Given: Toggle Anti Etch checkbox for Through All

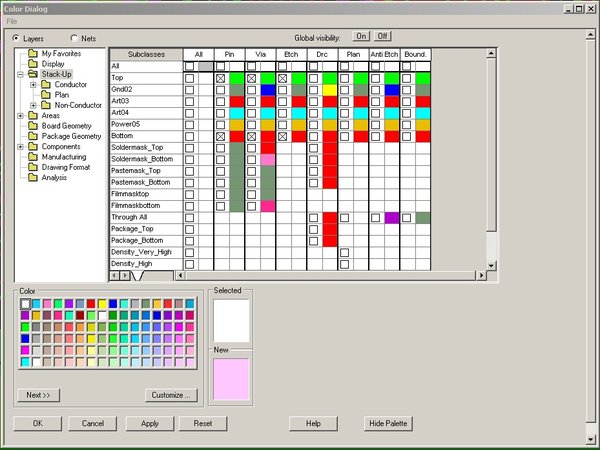Looking at the screenshot, I should pos(375,218).
